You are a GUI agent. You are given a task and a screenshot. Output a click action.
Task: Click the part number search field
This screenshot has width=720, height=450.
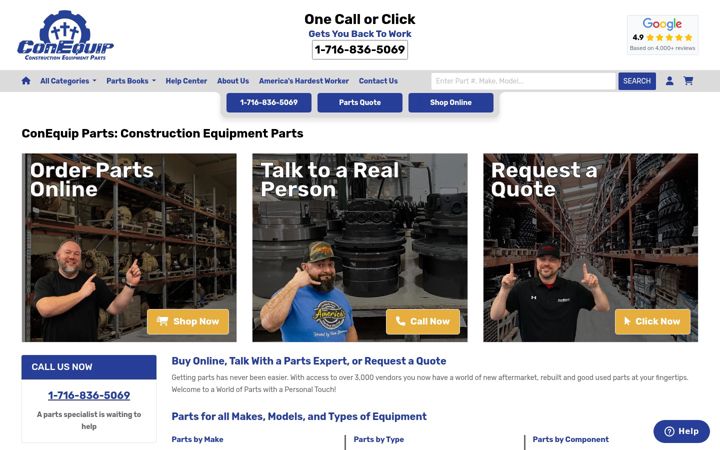tap(523, 81)
